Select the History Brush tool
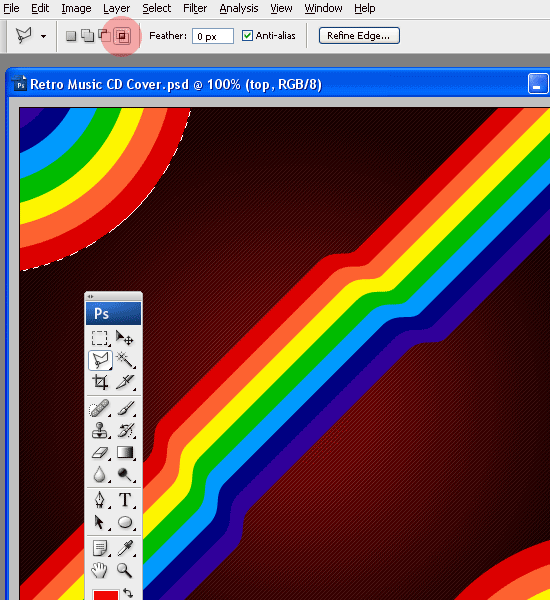The width and height of the screenshot is (550, 600). (125, 430)
